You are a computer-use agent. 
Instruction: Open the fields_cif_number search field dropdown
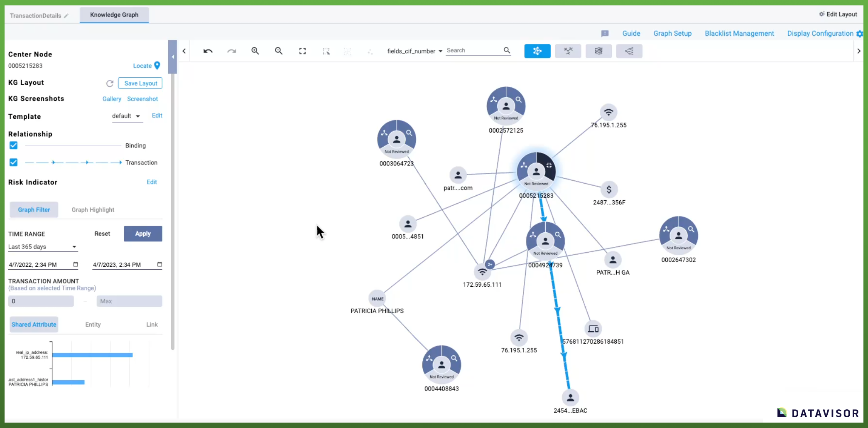pyautogui.click(x=414, y=51)
